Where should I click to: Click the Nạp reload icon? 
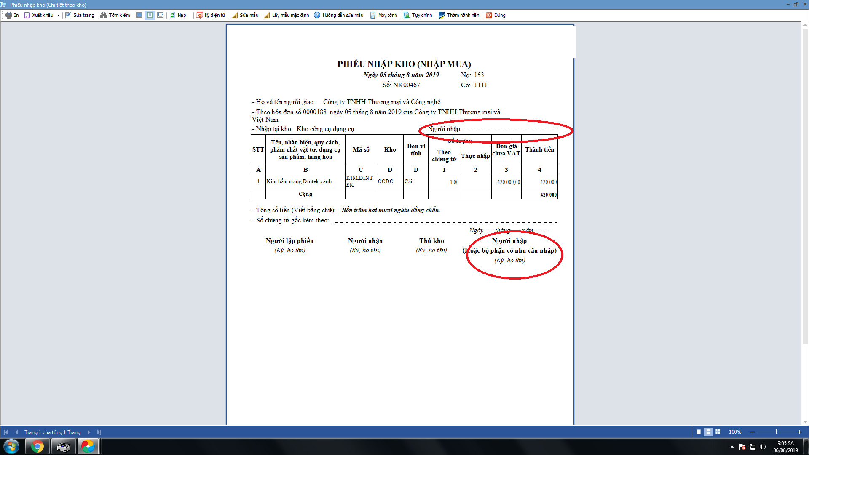click(x=172, y=15)
